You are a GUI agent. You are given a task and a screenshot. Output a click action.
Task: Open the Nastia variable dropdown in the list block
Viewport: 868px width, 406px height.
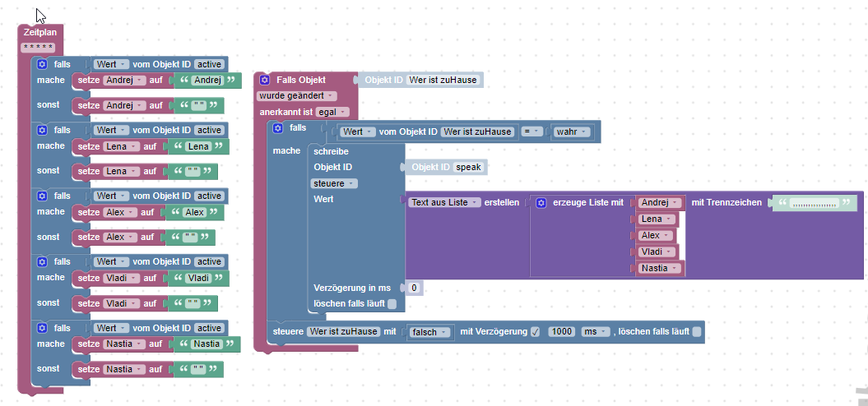[x=660, y=269]
